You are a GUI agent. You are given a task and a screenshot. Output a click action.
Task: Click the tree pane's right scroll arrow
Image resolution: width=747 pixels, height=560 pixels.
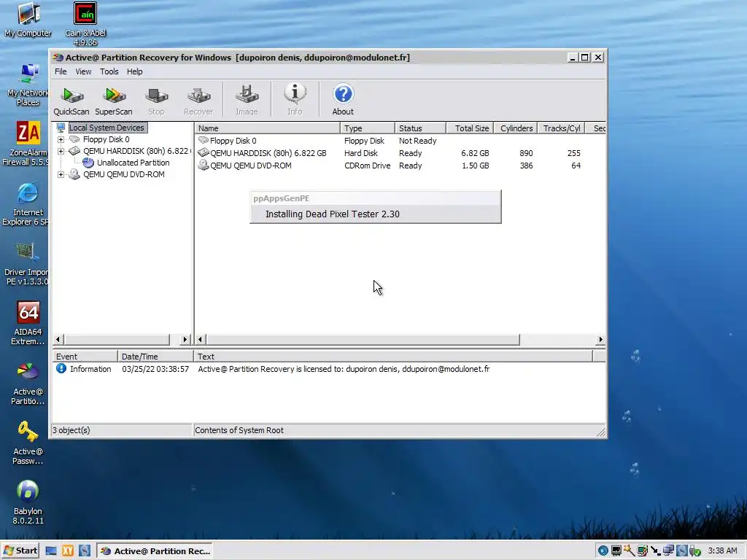tap(185, 340)
